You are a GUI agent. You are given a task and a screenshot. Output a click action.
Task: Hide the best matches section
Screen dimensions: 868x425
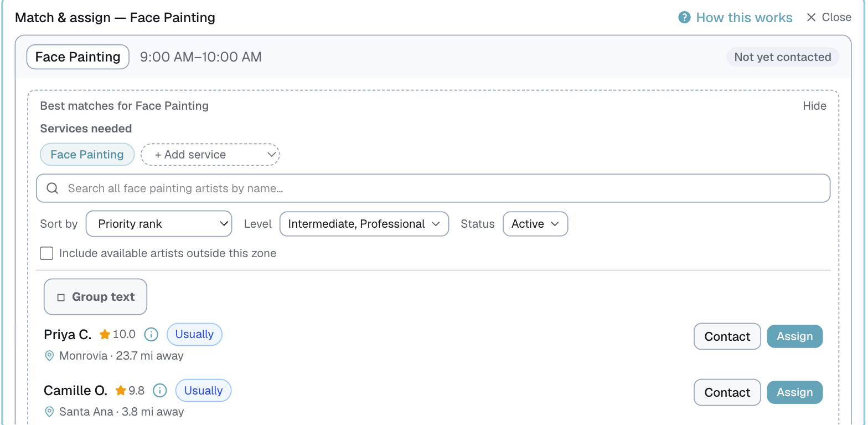(x=814, y=106)
